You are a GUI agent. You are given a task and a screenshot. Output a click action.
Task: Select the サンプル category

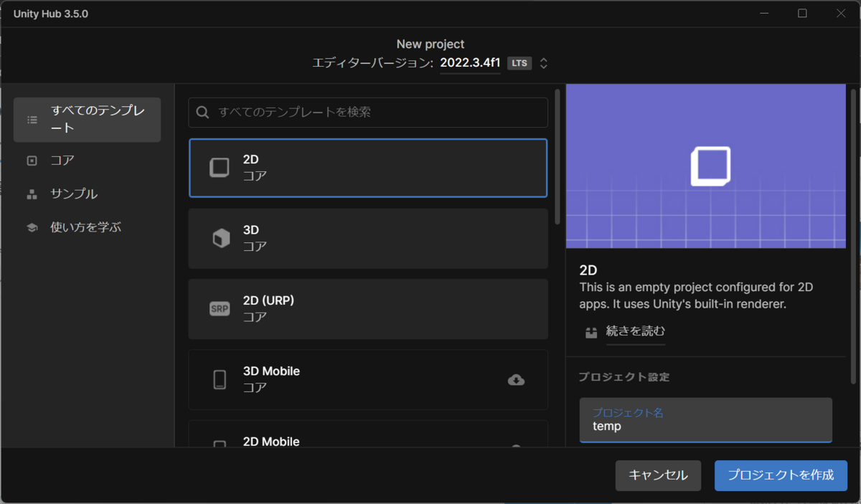click(x=87, y=194)
